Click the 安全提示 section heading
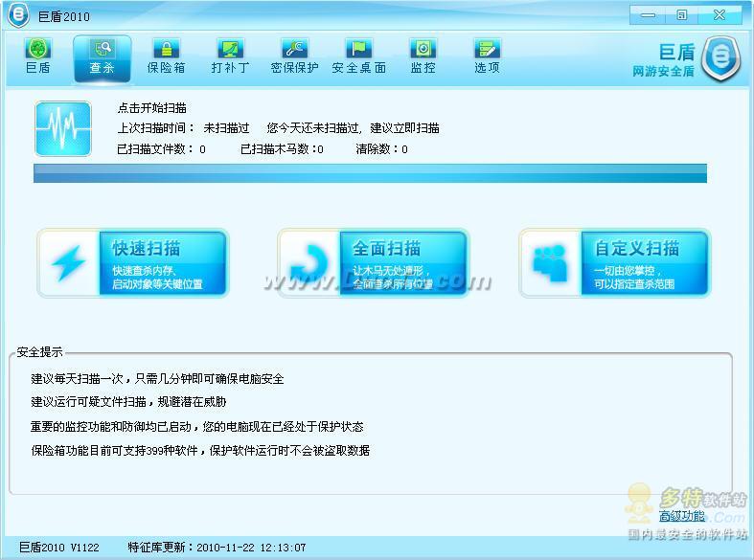Screen dimensions: 754x560 click(x=39, y=352)
